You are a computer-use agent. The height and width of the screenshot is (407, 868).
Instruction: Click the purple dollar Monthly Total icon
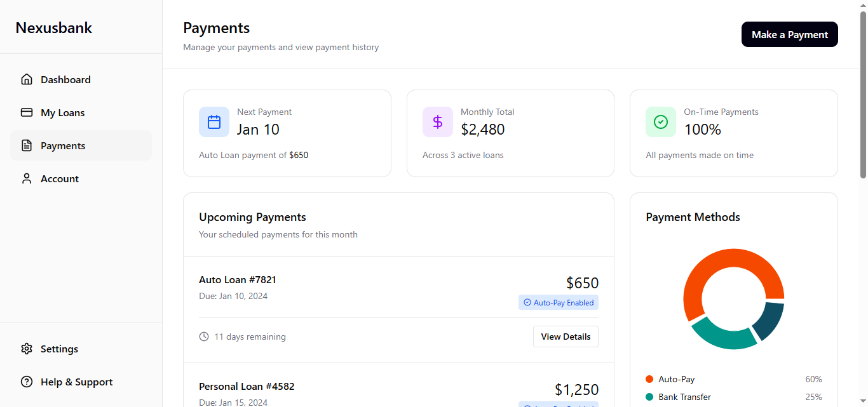point(438,122)
